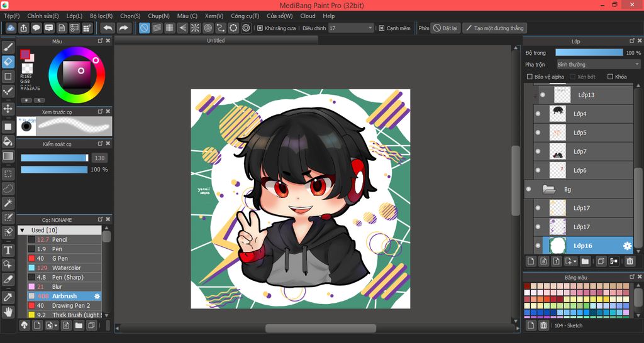Open Lớp16 layer settings gear
This screenshot has width=644, height=343.
click(x=627, y=246)
